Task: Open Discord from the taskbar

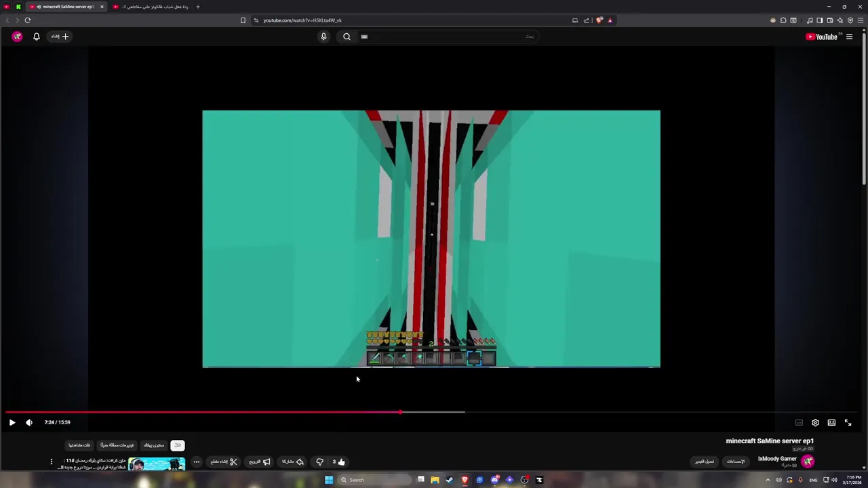Action: pyautogui.click(x=495, y=480)
